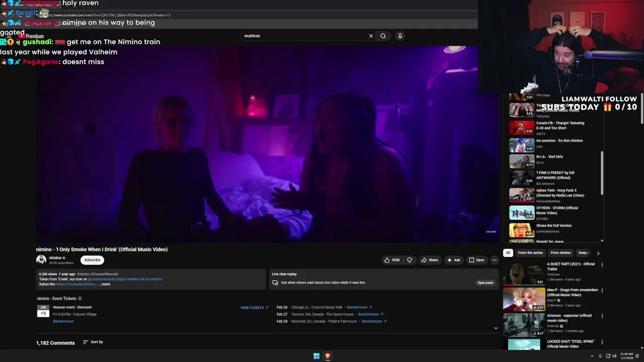Open the live chat replay panel
Viewport: 644px width, 362px height.
[x=486, y=283]
